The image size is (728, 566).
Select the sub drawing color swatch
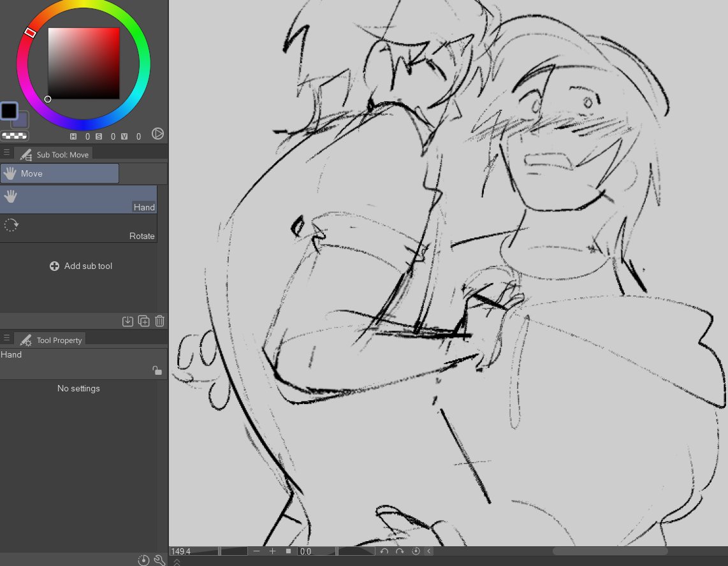[22, 122]
